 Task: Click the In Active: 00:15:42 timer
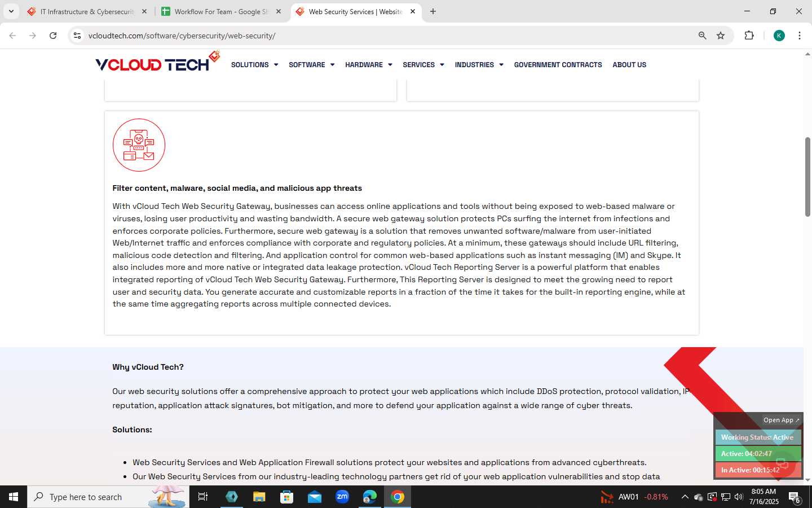coord(757,470)
